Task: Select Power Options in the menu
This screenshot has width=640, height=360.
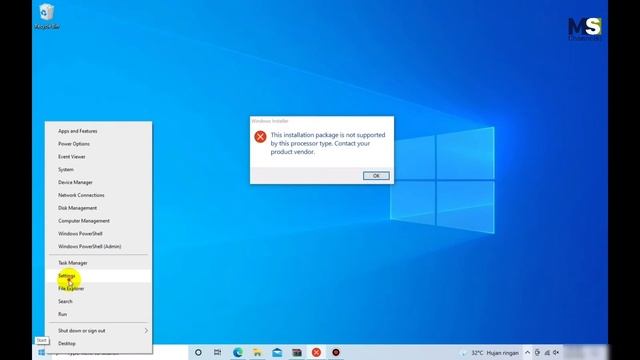Action: pos(98,144)
